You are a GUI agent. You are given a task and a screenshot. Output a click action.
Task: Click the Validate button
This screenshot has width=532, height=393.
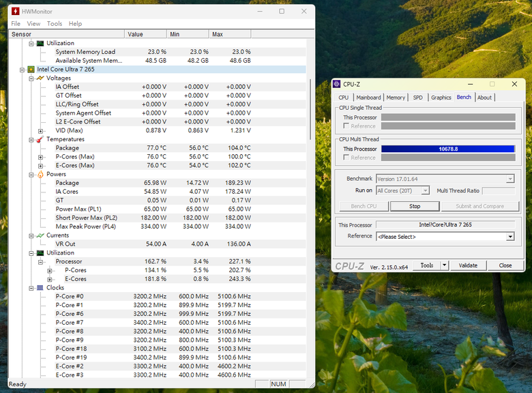tap(468, 265)
